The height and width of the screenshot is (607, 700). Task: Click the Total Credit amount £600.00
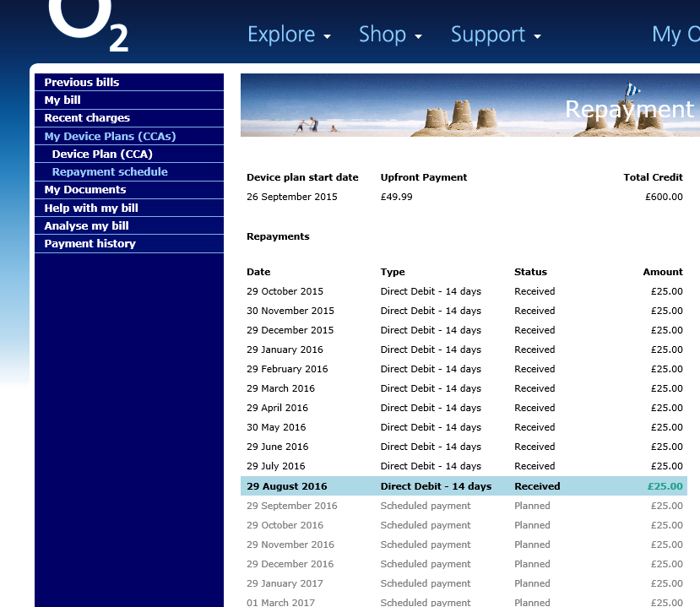(x=665, y=196)
